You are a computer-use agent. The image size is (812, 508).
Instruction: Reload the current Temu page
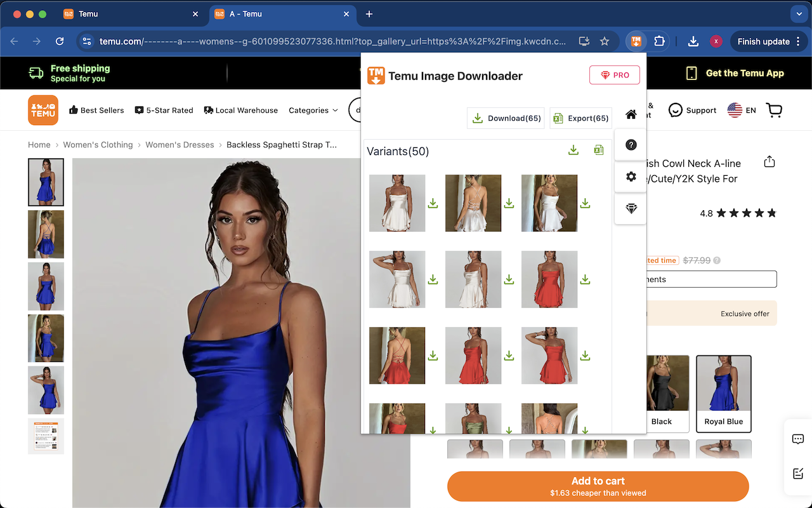tap(60, 41)
